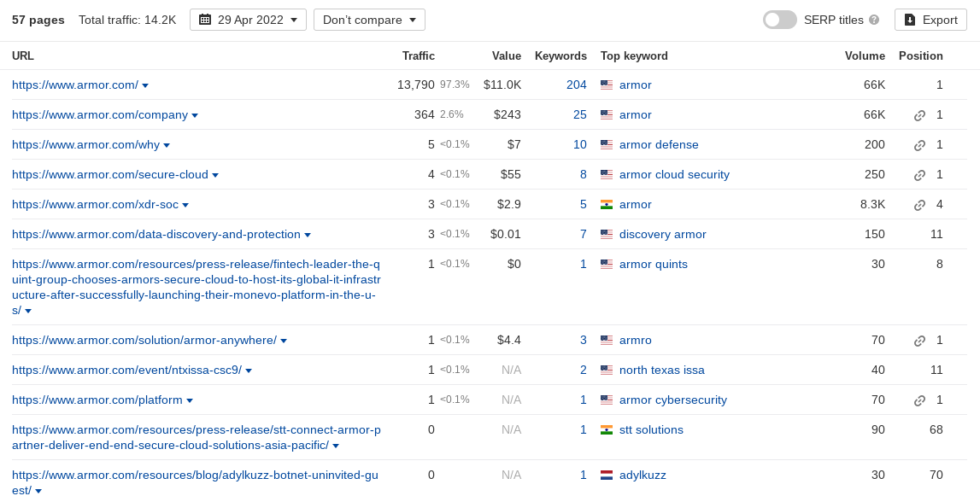The height and width of the screenshot is (496, 980).
Task: Expand arrow next to ntxissa-csc9 event URL
Action: 248,371
